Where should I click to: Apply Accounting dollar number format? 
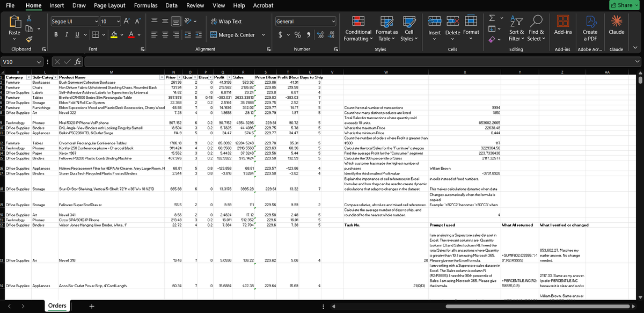(281, 35)
